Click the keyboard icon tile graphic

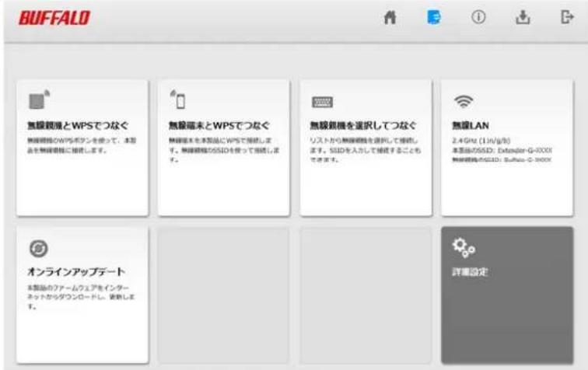click(322, 102)
